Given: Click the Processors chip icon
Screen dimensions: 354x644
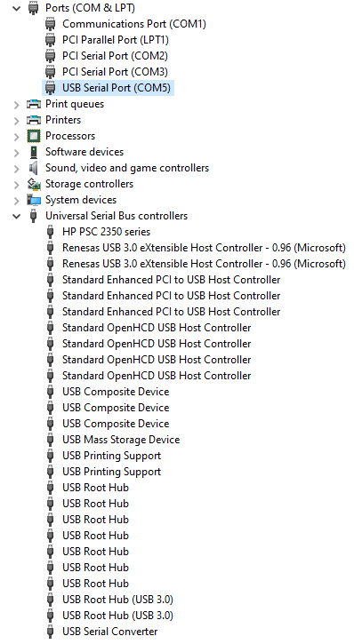Looking at the screenshot, I should (34, 136).
